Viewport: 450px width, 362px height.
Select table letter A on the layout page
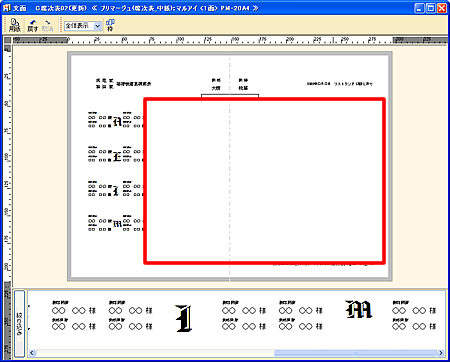(117, 121)
